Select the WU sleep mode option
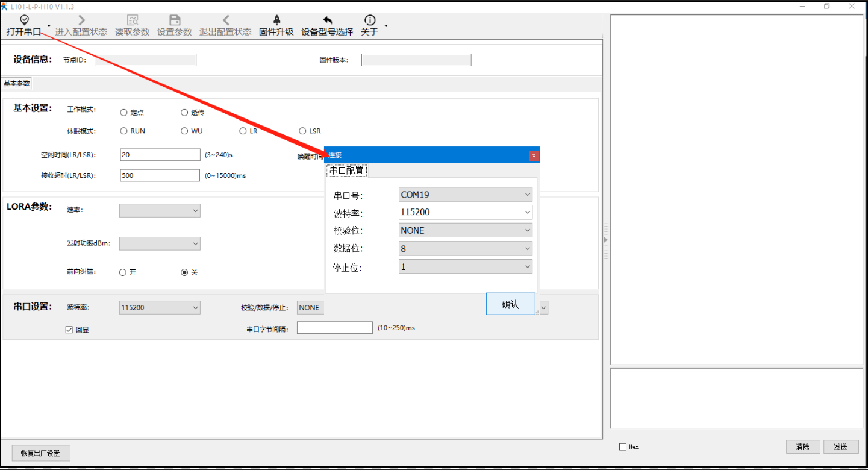The width and height of the screenshot is (868, 470). [x=184, y=131]
